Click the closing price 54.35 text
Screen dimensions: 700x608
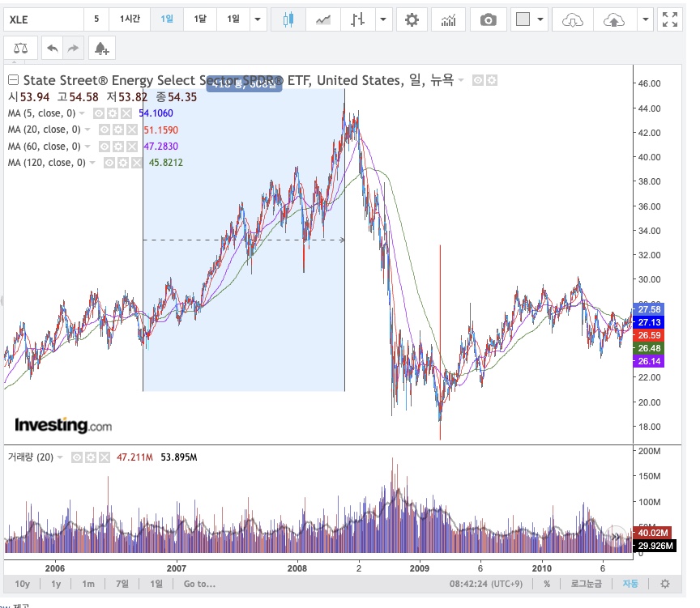(182, 97)
